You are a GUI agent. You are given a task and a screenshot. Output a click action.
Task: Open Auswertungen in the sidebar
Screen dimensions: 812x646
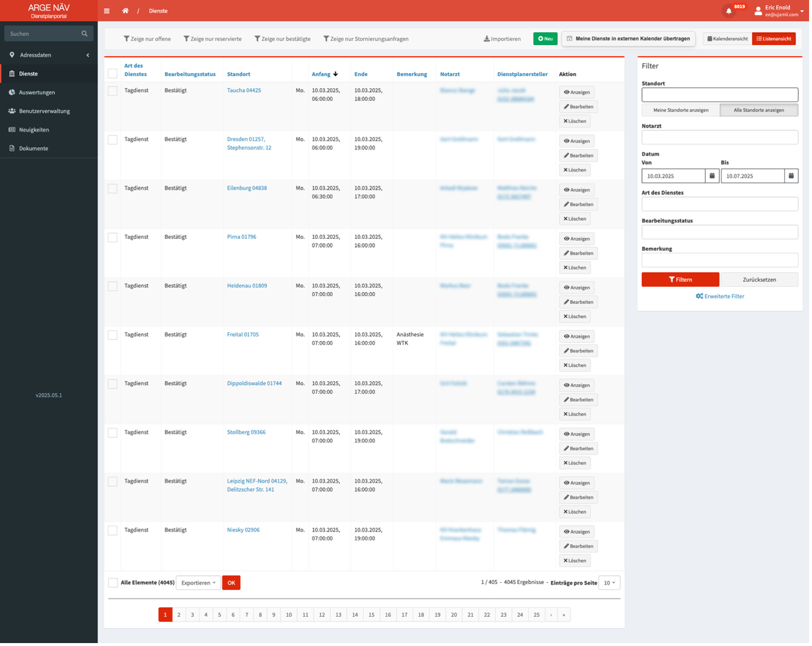(37, 92)
